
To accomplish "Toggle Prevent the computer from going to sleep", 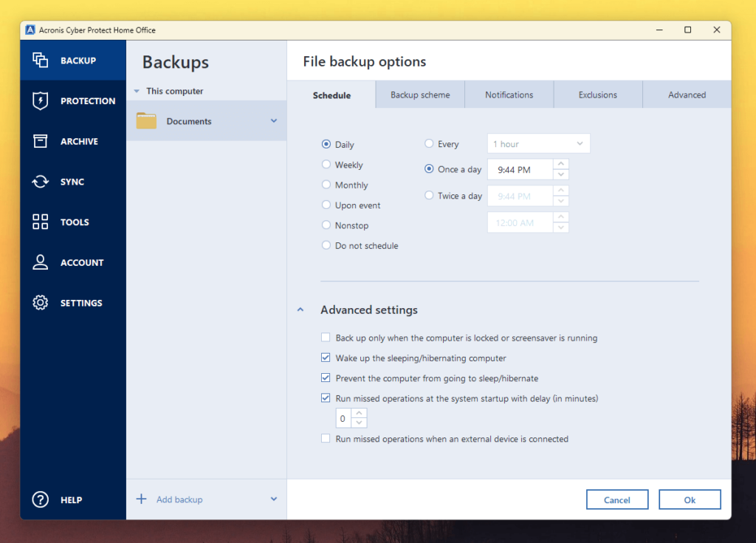I will (x=326, y=378).
